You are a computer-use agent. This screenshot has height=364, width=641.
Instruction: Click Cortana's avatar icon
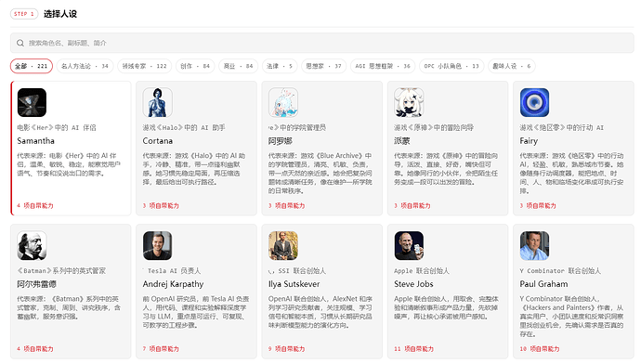[157, 102]
